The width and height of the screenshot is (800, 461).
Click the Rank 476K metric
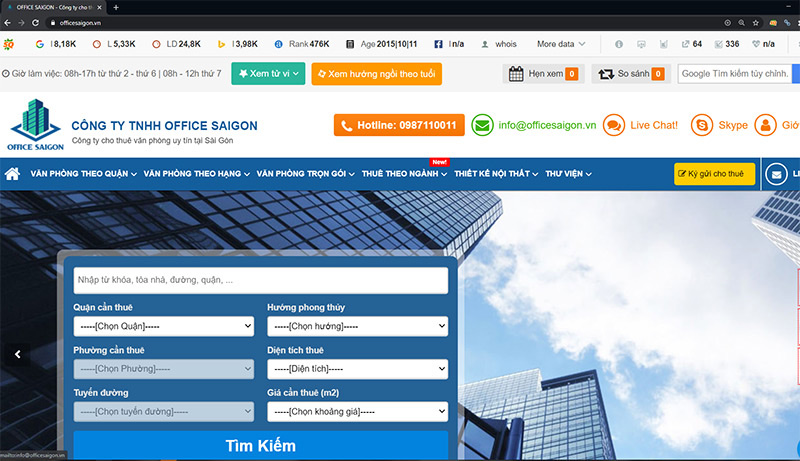302,44
